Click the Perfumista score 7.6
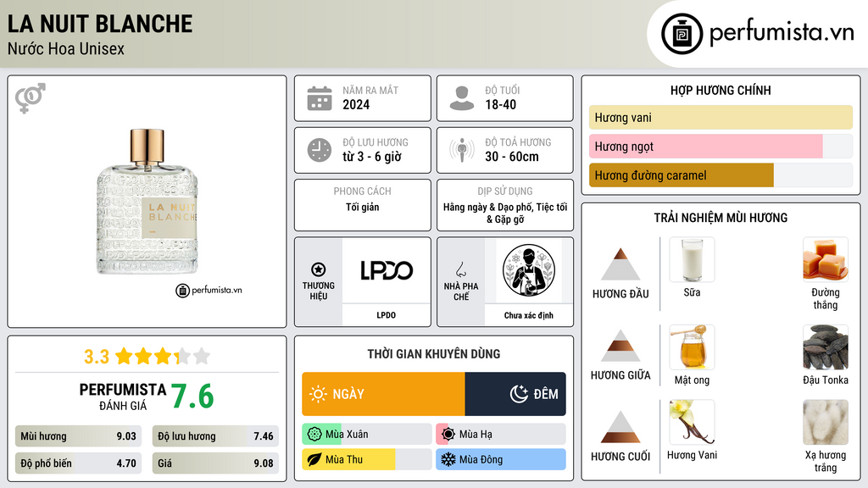This screenshot has width=868, height=488. (192, 396)
